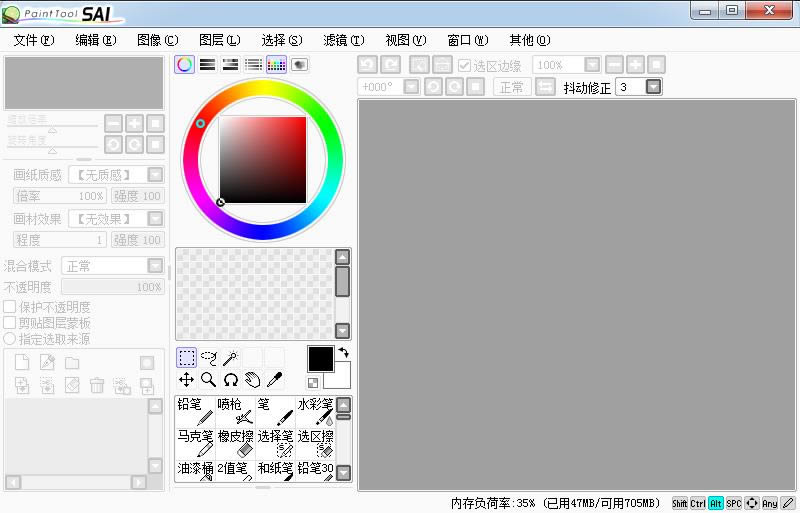Viewport: 800px width, 513px height.
Task: Swap foreground and background colors arrow
Action: (x=344, y=353)
